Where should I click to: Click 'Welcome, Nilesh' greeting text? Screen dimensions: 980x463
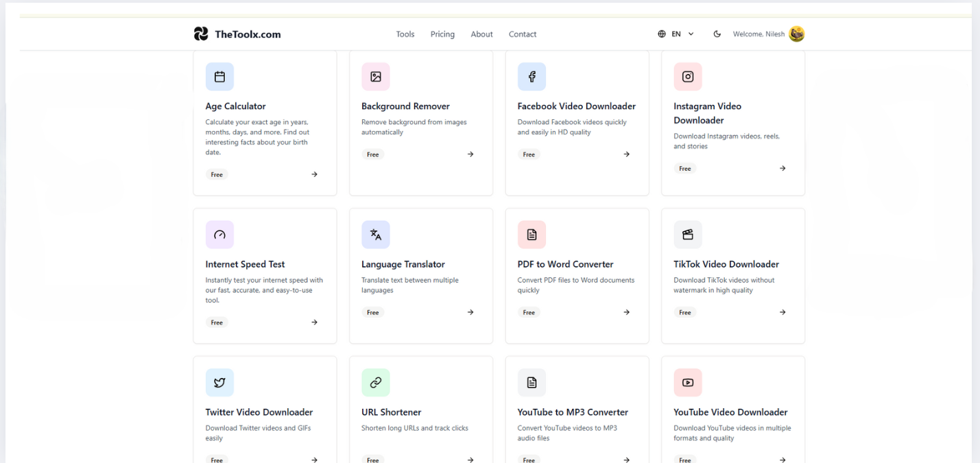point(758,34)
